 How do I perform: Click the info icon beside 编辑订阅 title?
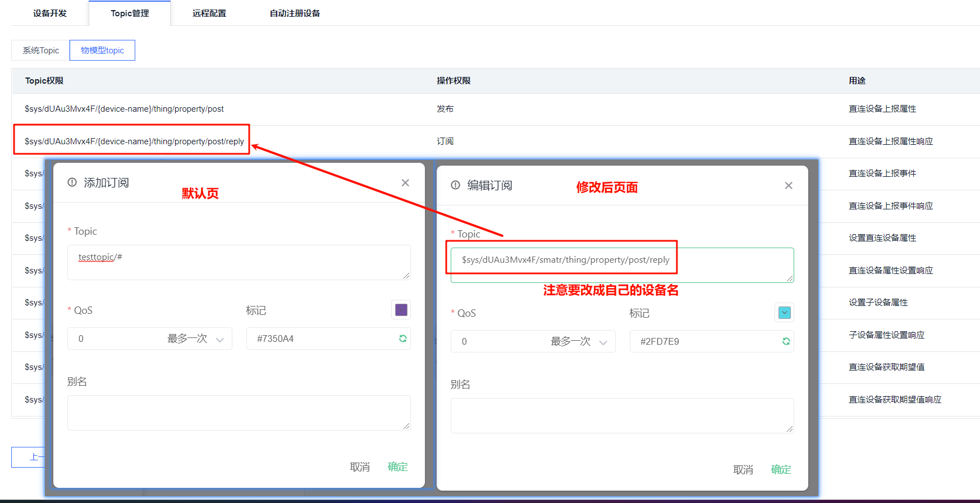[x=455, y=185]
